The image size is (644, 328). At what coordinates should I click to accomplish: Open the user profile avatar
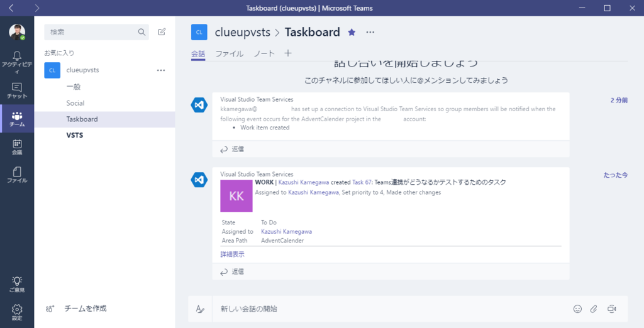pos(17,32)
